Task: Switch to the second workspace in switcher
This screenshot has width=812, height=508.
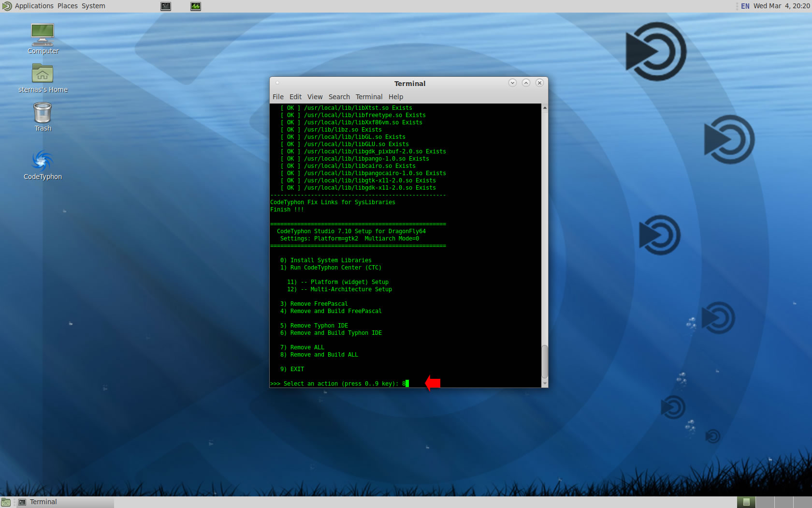Action: click(765, 502)
